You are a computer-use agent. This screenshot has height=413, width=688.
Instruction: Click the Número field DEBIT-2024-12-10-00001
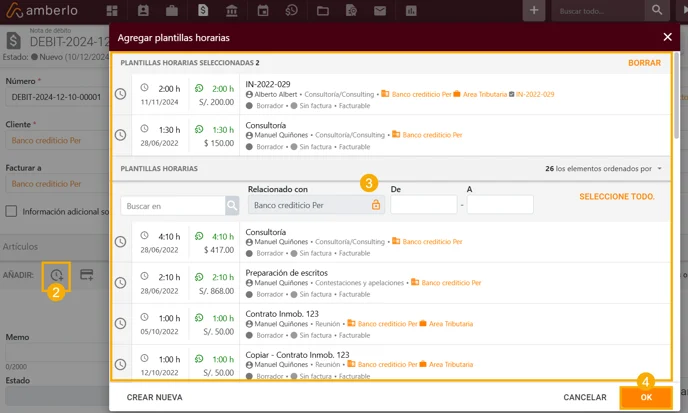click(56, 97)
